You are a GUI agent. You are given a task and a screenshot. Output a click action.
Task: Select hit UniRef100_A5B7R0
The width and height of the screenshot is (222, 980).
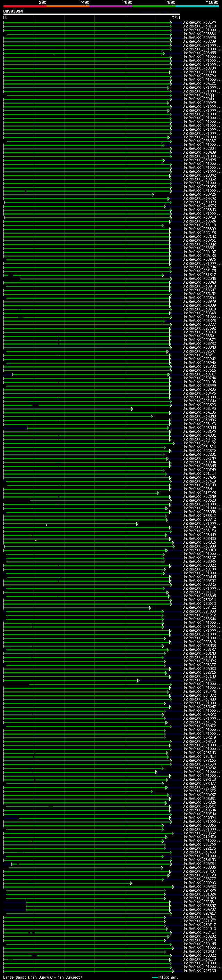coord(199,76)
